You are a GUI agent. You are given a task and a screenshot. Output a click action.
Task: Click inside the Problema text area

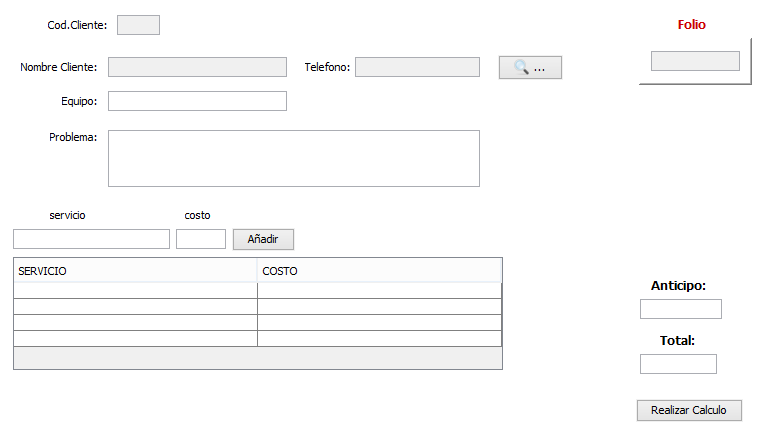coord(294,158)
